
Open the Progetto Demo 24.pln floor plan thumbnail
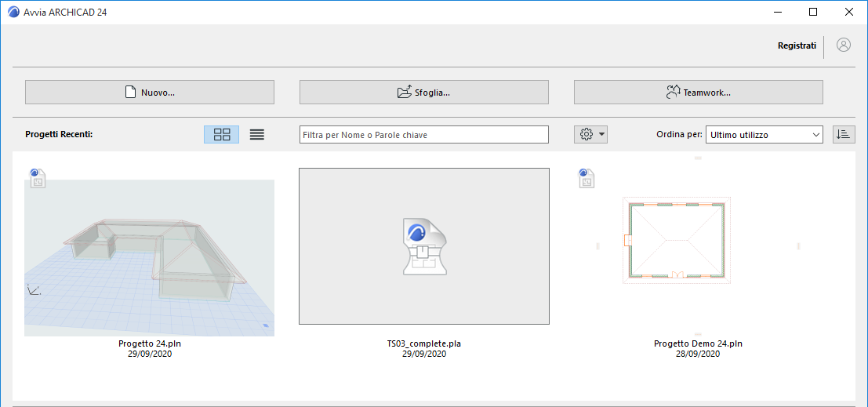click(x=677, y=240)
